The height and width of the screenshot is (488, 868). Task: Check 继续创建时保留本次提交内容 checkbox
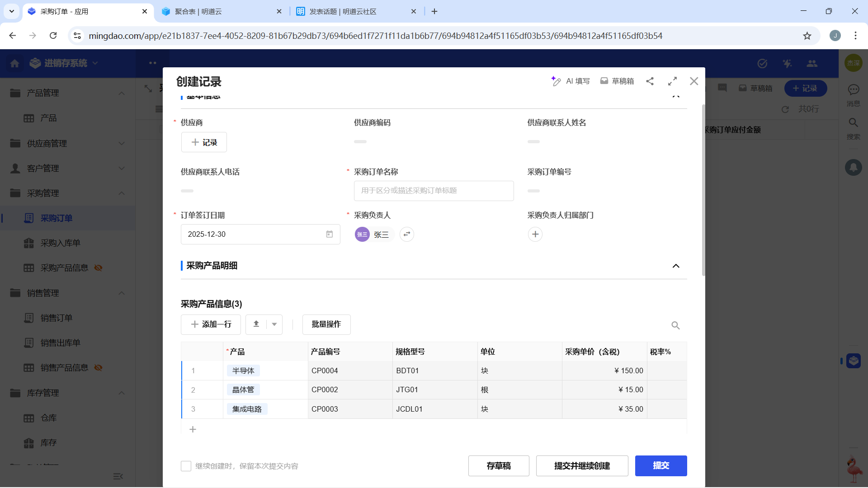click(186, 466)
